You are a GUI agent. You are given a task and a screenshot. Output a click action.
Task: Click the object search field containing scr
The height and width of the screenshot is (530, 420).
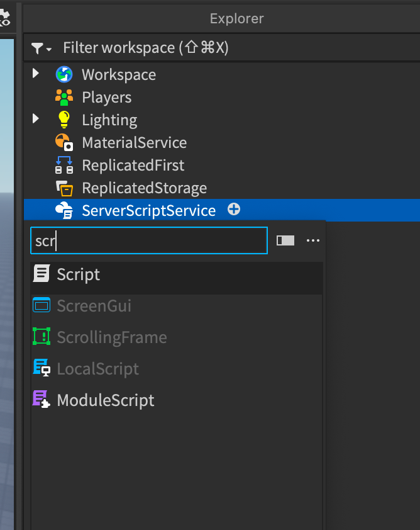point(149,240)
